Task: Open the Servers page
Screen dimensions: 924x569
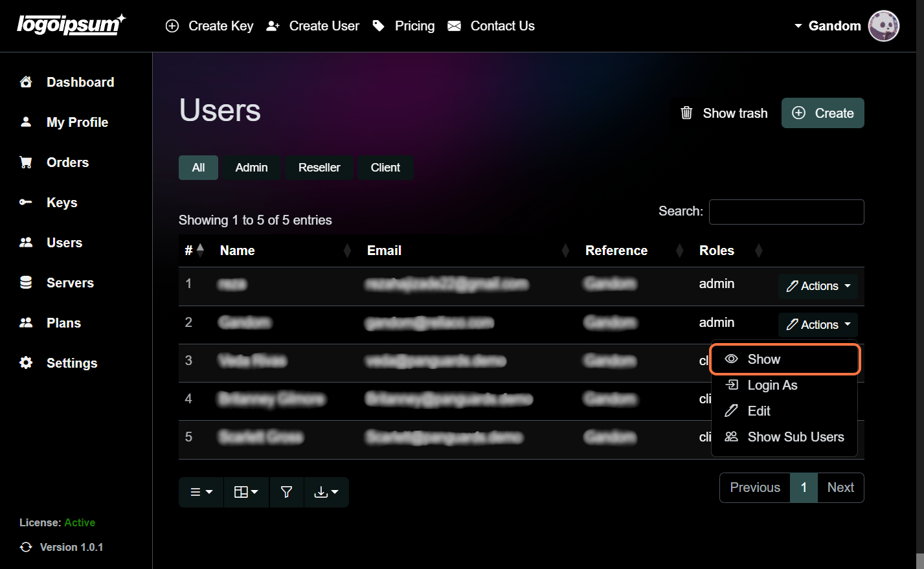Action: point(69,282)
